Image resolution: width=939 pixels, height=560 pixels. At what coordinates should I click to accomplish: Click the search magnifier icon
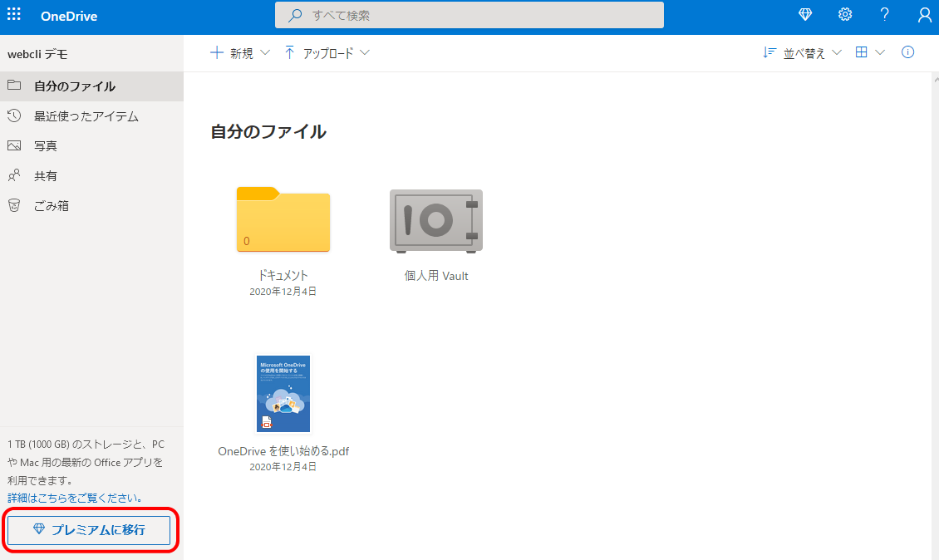pos(295,16)
